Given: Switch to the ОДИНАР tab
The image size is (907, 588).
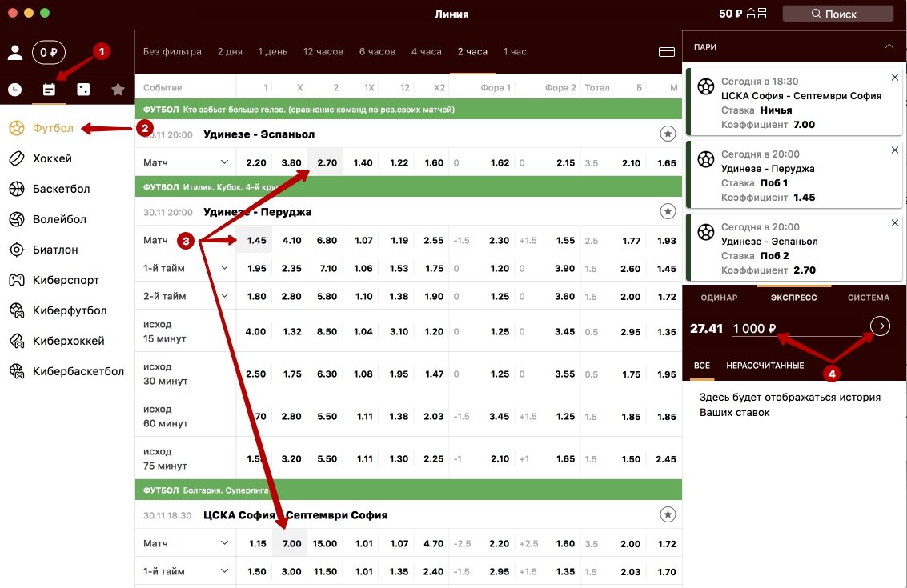Looking at the screenshot, I should pos(719,298).
